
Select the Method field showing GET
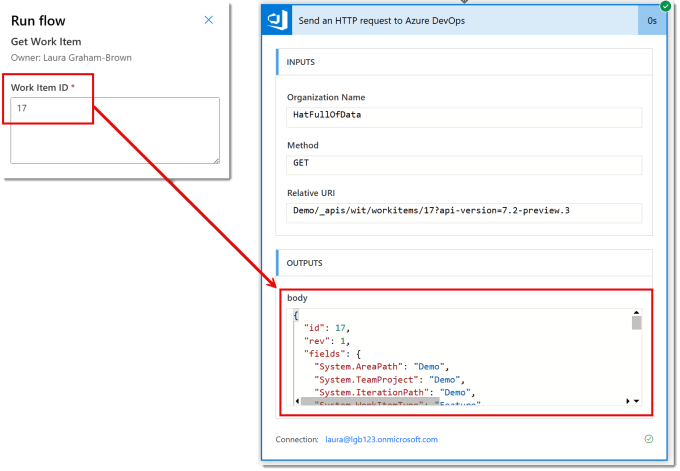pyautogui.click(x=464, y=165)
